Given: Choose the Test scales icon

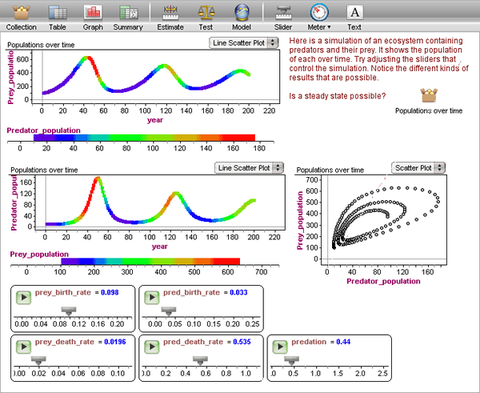Looking at the screenshot, I should pos(206,13).
